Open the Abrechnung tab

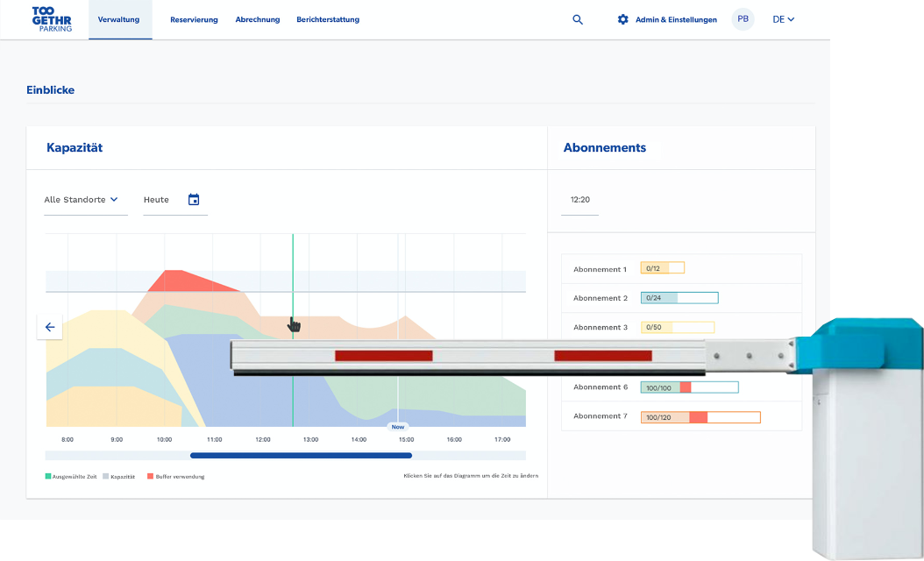[x=258, y=19]
